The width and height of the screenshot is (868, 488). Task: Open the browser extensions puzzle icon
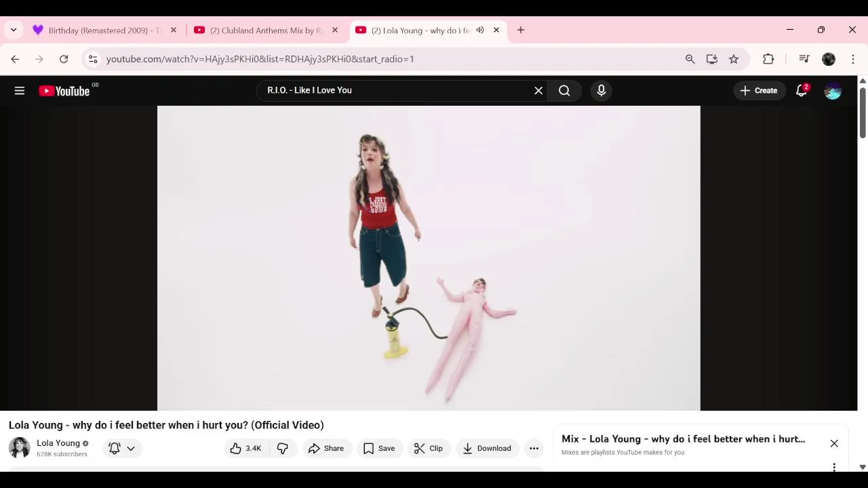tap(768, 59)
